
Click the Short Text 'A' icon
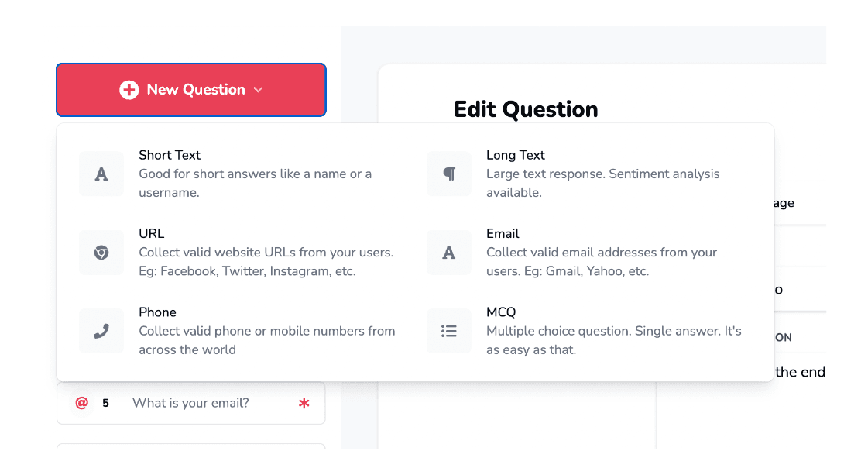pyautogui.click(x=101, y=174)
